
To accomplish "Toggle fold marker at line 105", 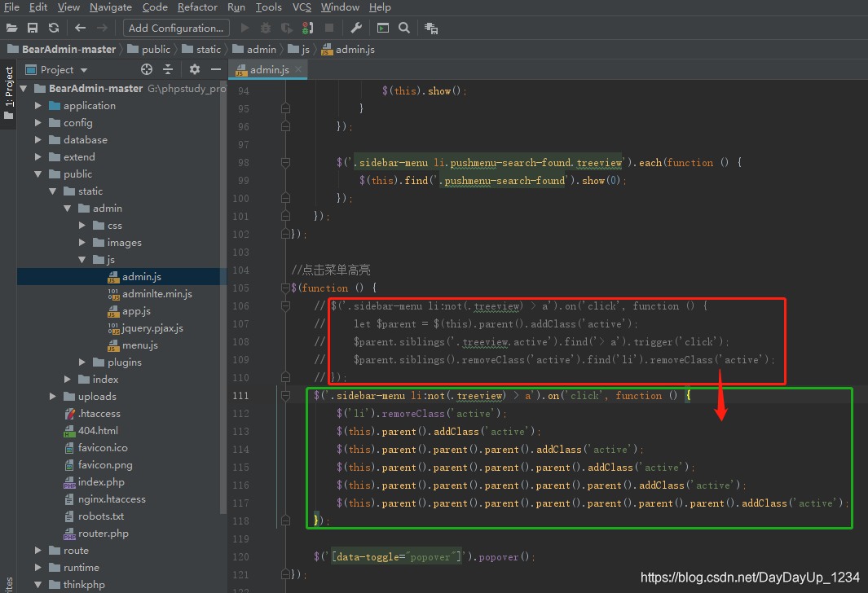I will (285, 288).
